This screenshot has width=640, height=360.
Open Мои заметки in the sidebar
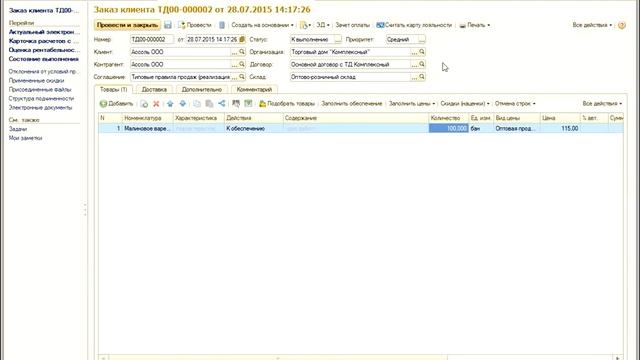click(25, 138)
